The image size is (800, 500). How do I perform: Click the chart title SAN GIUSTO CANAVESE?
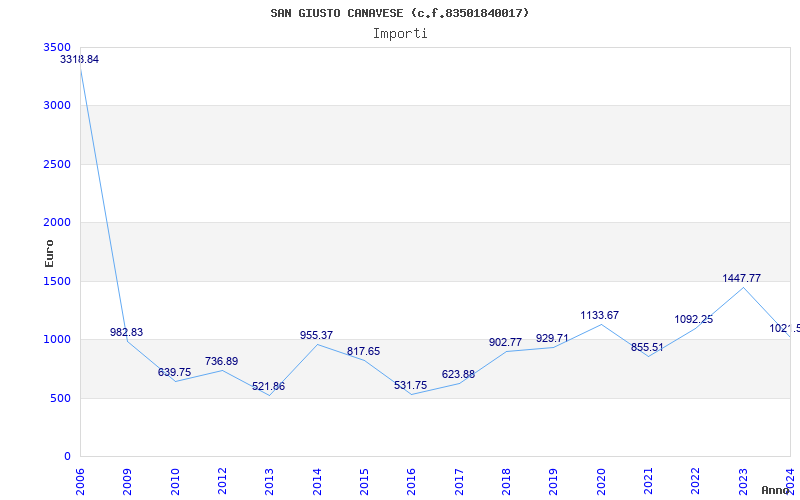[400, 13]
